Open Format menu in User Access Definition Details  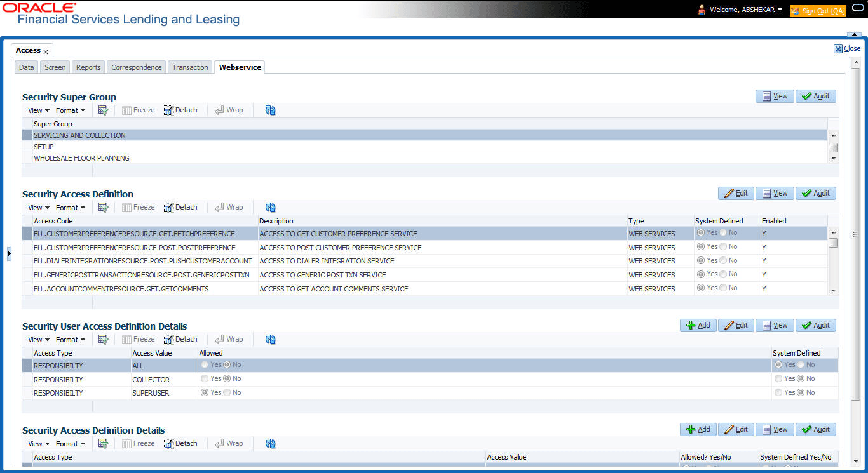point(71,340)
